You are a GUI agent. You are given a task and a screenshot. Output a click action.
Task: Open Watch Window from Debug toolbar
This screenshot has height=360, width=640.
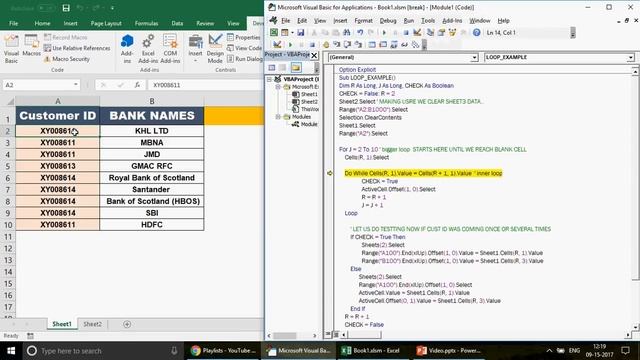[393, 44]
